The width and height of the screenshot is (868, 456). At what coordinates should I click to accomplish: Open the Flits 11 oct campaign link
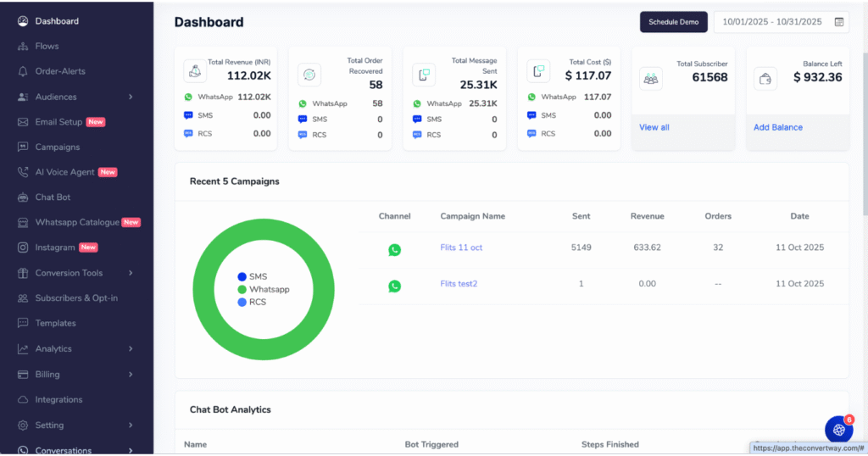pyautogui.click(x=461, y=247)
